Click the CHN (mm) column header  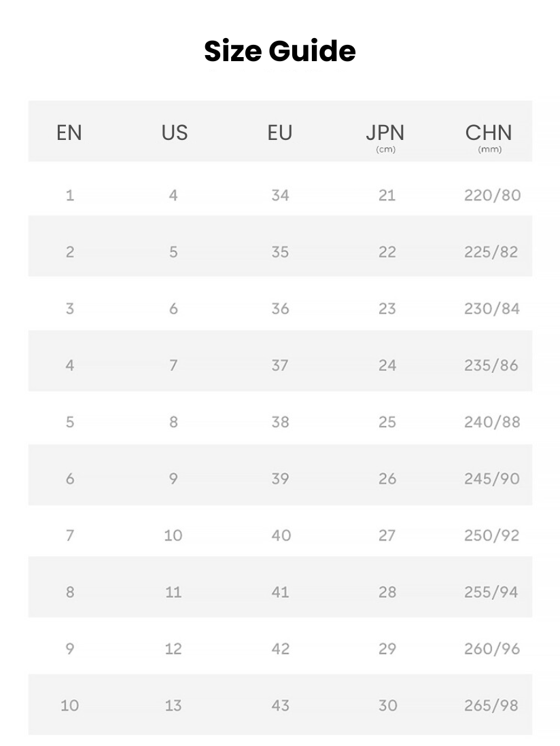pyautogui.click(x=489, y=135)
